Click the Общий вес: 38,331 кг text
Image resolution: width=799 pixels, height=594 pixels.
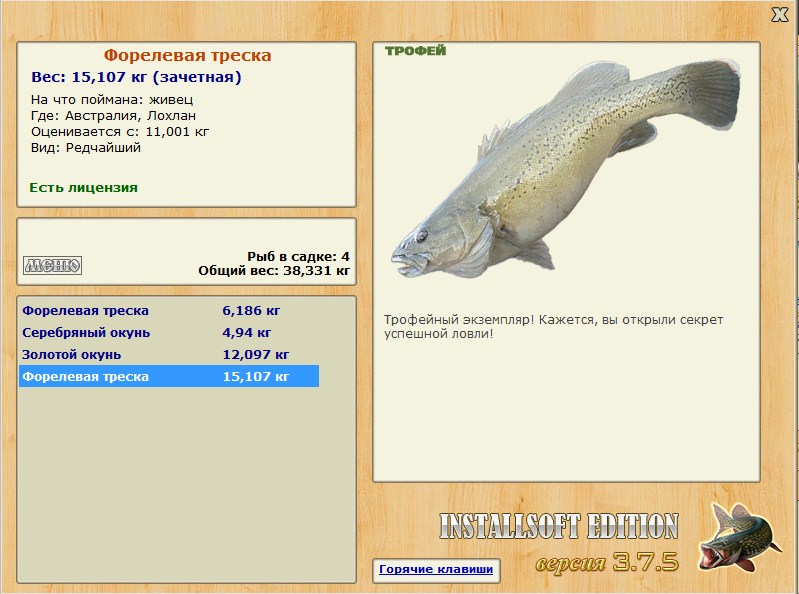(x=274, y=271)
